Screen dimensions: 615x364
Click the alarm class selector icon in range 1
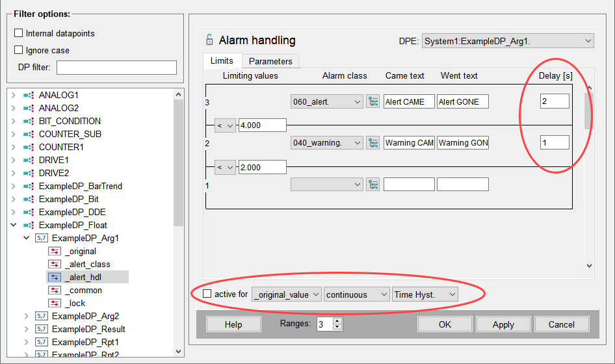coord(373,185)
